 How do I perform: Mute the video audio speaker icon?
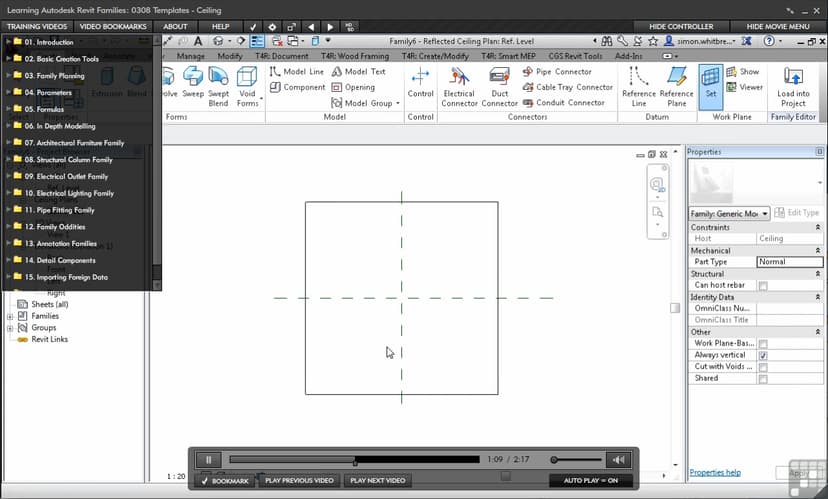(618, 460)
